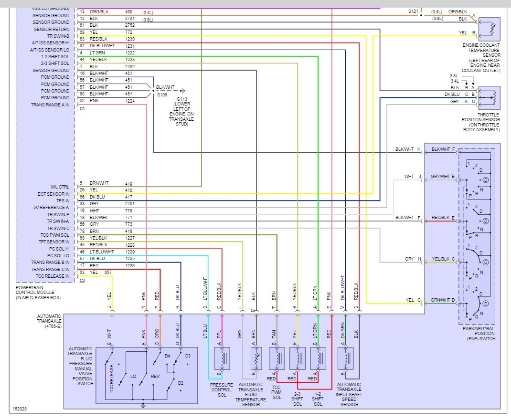Viewport: 511px width, 420px height.
Task: Select the TRANS RANGE A IN pin label
Action: [x=50, y=105]
